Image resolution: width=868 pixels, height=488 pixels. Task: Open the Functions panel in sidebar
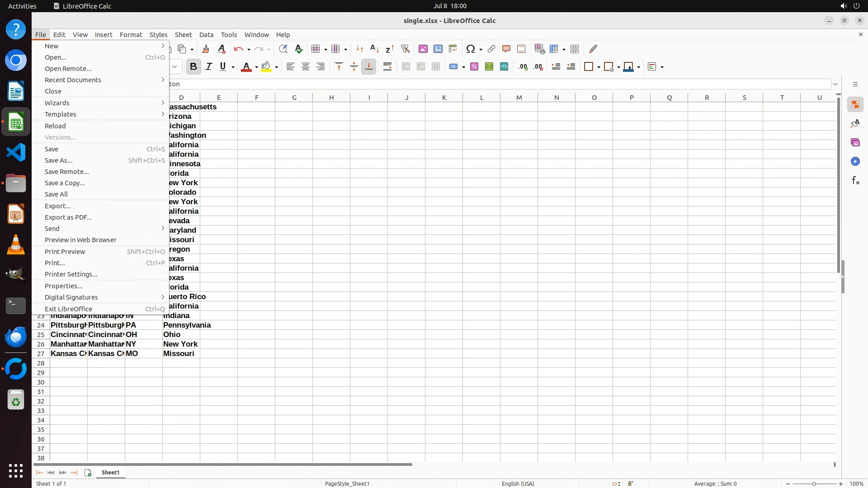click(x=855, y=181)
